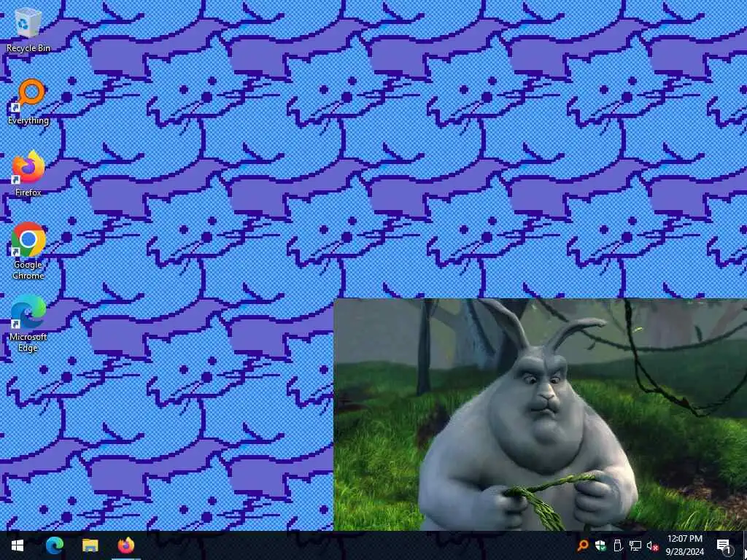
Task: Click the muted speaker volume icon
Action: tap(652, 545)
